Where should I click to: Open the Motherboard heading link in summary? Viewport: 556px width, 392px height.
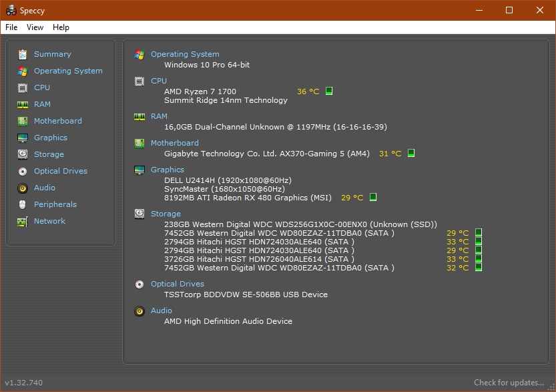click(x=175, y=143)
